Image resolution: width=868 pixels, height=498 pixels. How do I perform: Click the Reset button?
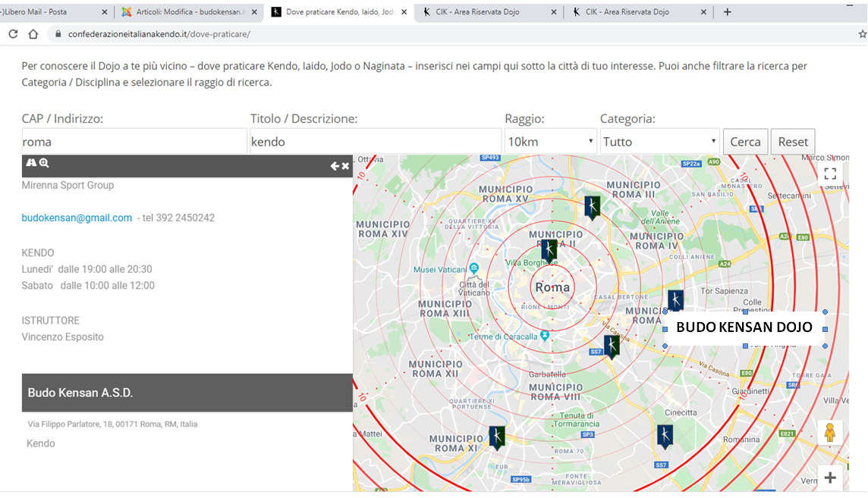tap(793, 142)
